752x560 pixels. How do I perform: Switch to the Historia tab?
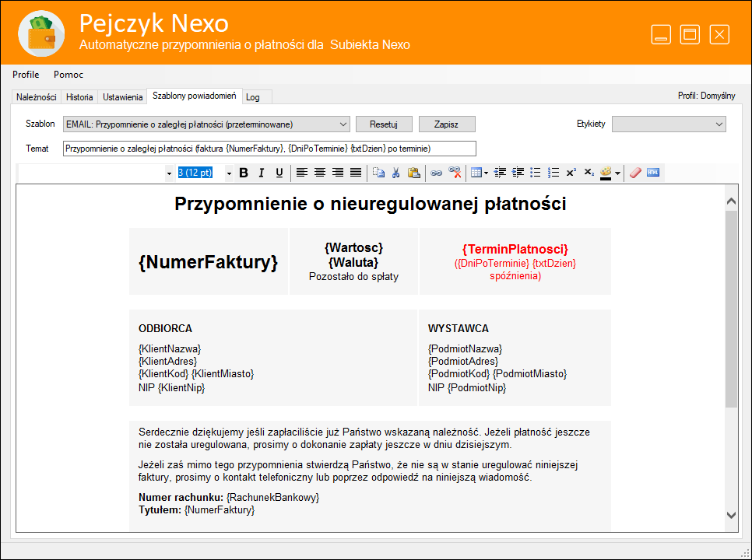(x=79, y=97)
